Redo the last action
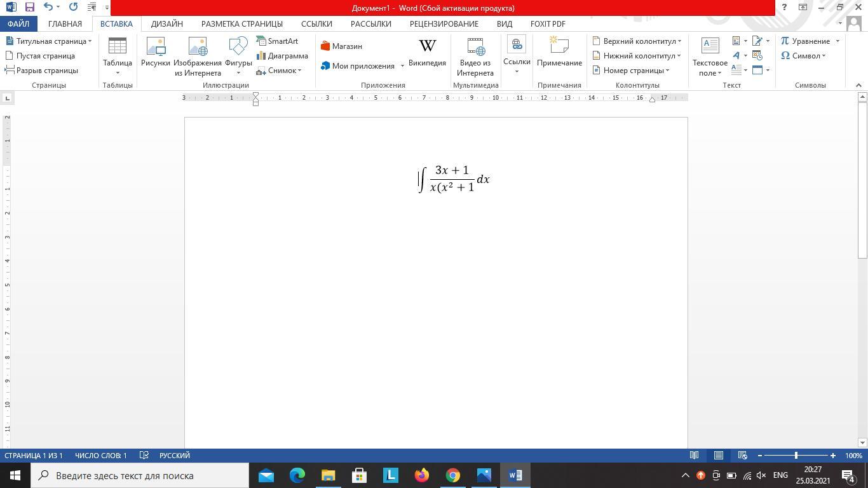868x488 pixels. [73, 8]
